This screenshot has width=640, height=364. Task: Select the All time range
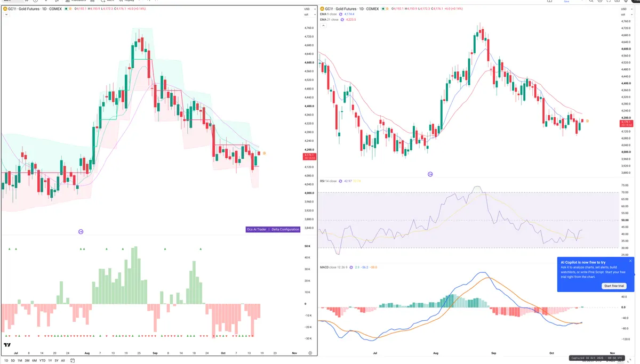coord(63,360)
